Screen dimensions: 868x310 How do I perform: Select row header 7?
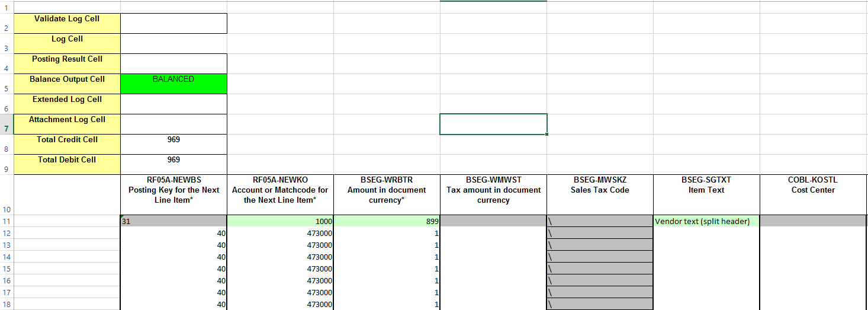click(6, 124)
